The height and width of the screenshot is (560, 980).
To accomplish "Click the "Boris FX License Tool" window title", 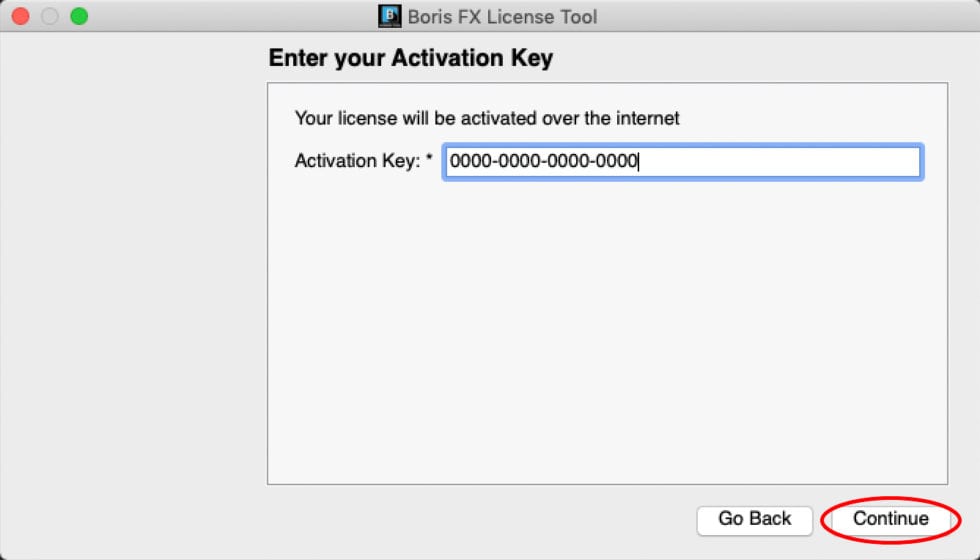I will click(x=502, y=17).
